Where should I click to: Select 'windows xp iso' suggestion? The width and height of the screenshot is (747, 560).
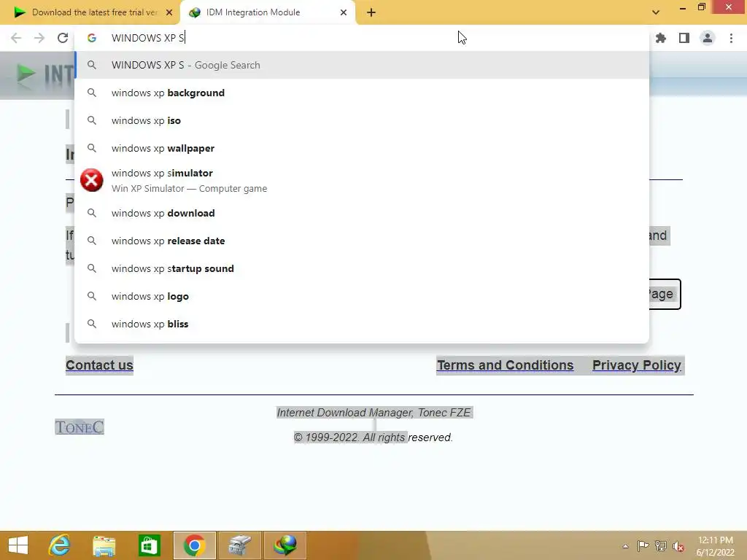[x=362, y=120]
